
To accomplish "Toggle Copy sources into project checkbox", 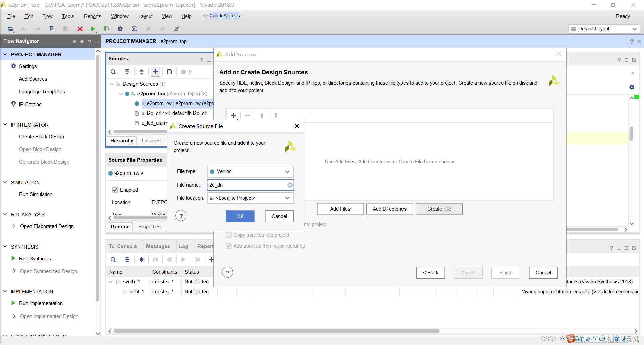I will pyautogui.click(x=229, y=235).
